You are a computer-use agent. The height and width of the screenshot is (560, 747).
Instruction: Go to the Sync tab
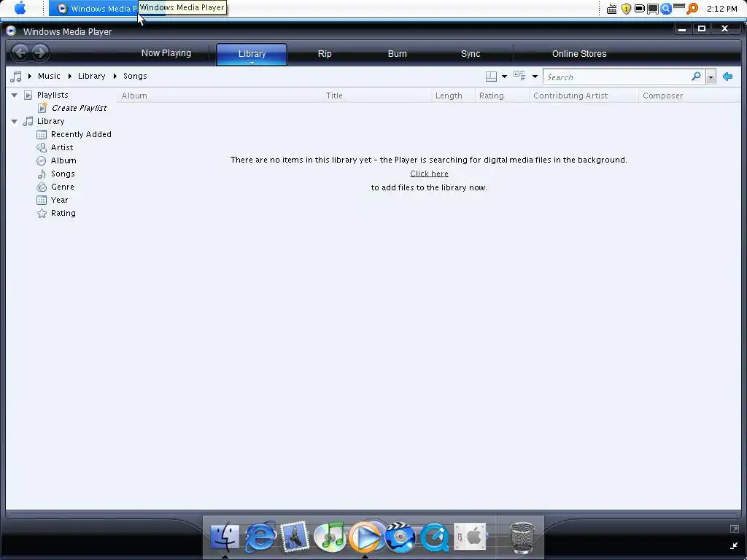point(471,54)
